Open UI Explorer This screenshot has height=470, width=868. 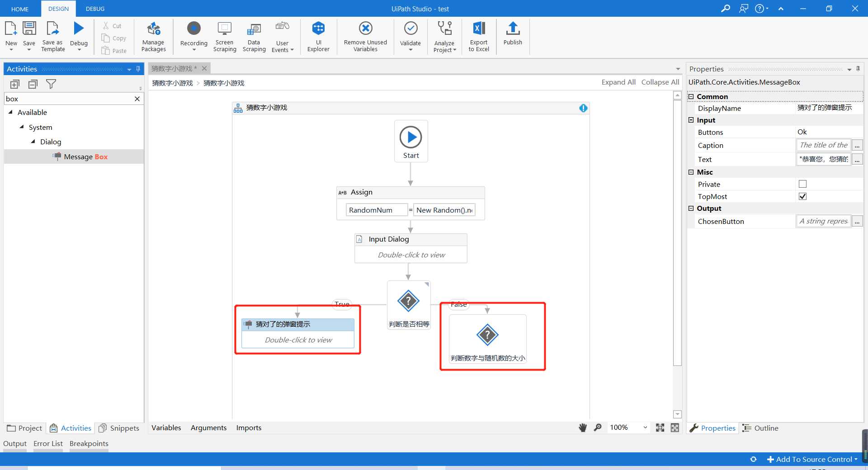coord(318,36)
